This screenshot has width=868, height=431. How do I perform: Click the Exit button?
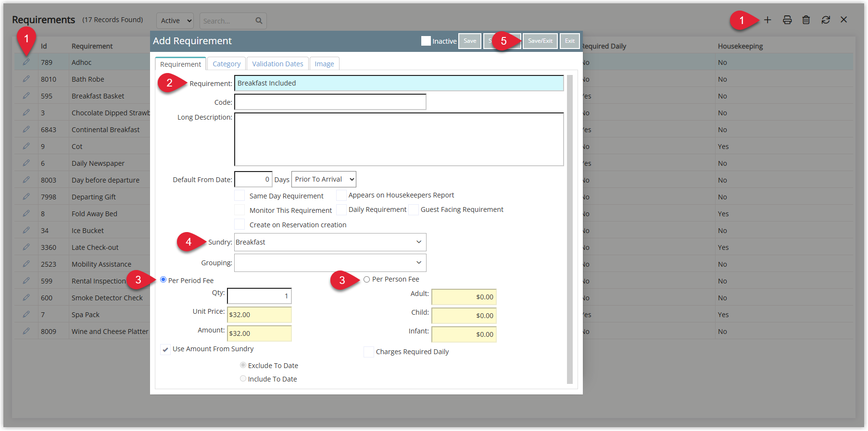570,41
